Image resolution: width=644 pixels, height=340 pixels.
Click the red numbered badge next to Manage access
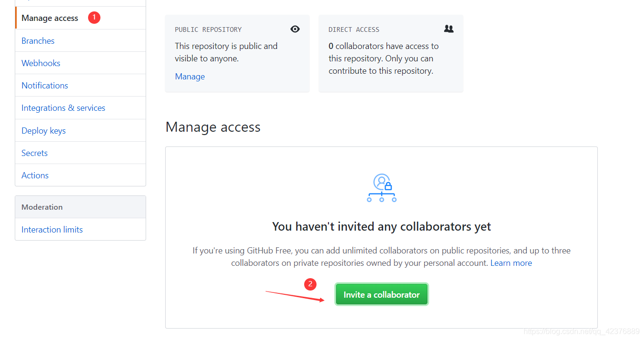tap(94, 17)
